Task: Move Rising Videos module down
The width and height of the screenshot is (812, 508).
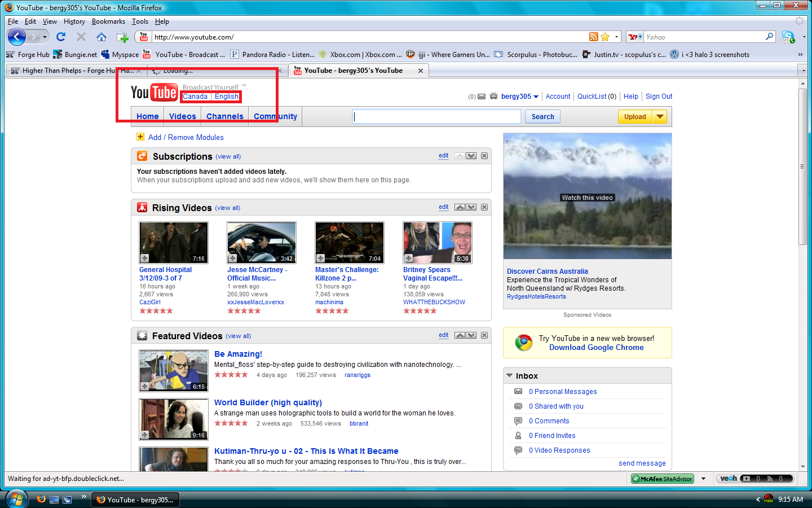Action: click(471, 207)
